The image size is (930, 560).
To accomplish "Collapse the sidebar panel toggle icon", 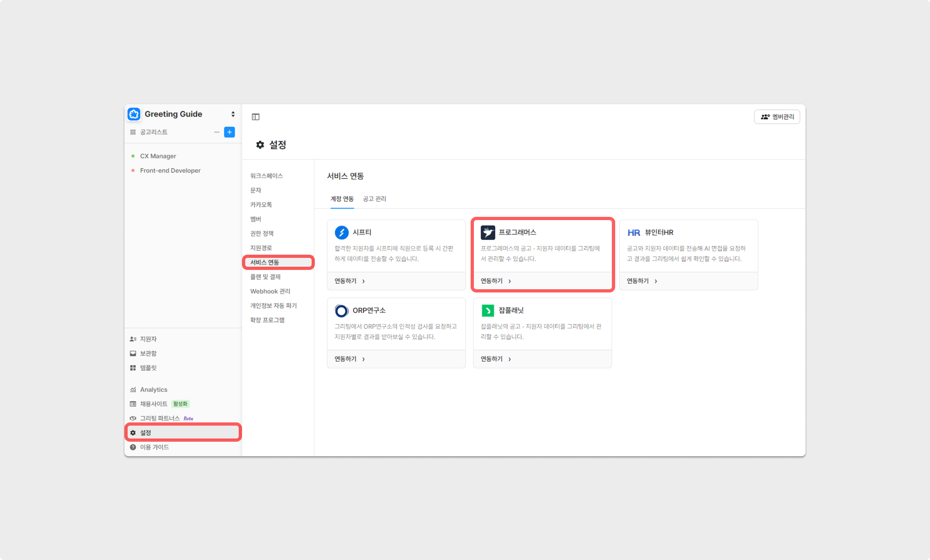I will pos(256,117).
